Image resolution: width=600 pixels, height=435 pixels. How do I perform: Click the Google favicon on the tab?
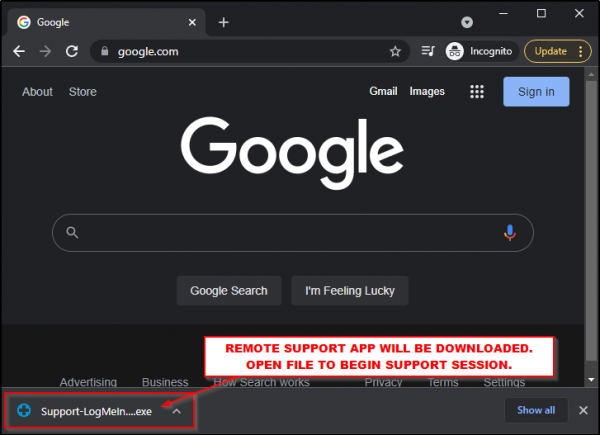(x=24, y=22)
